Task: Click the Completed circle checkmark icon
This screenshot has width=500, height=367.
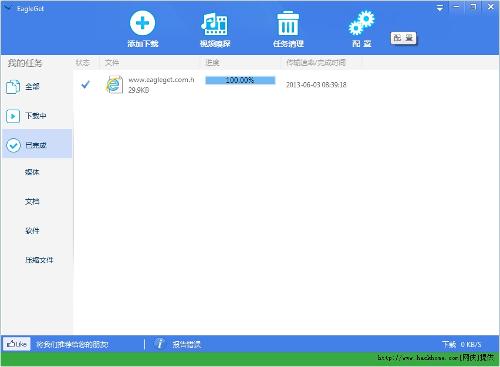Action: 13,145
